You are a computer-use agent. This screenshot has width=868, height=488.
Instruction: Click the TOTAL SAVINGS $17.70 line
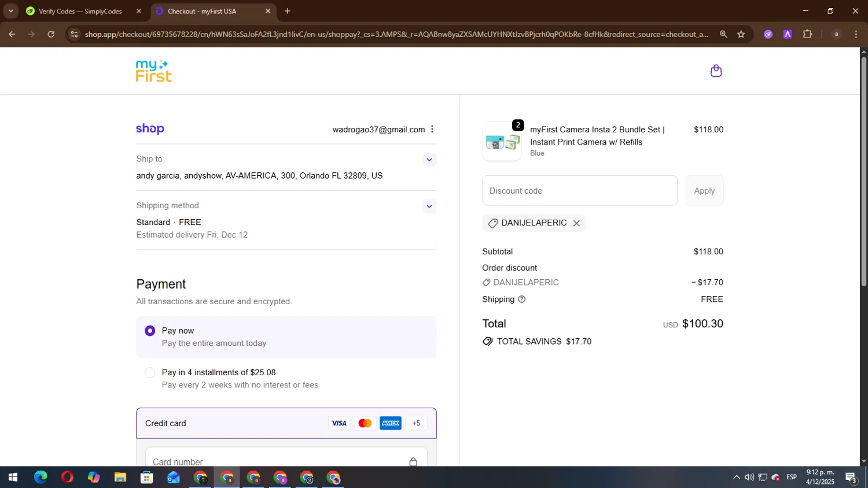pyautogui.click(x=537, y=342)
